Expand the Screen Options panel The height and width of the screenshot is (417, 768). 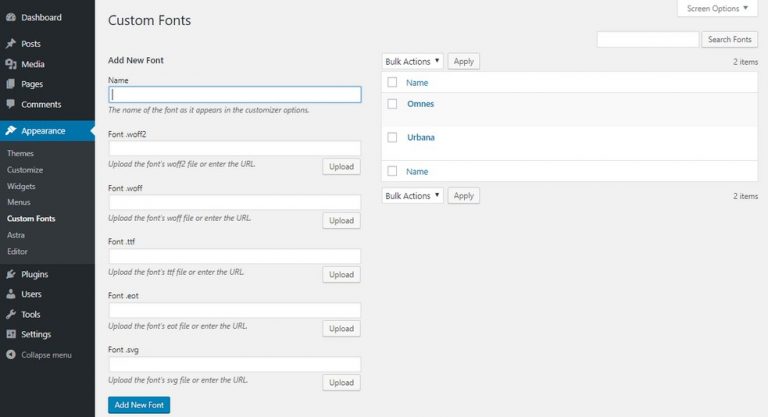coord(715,9)
